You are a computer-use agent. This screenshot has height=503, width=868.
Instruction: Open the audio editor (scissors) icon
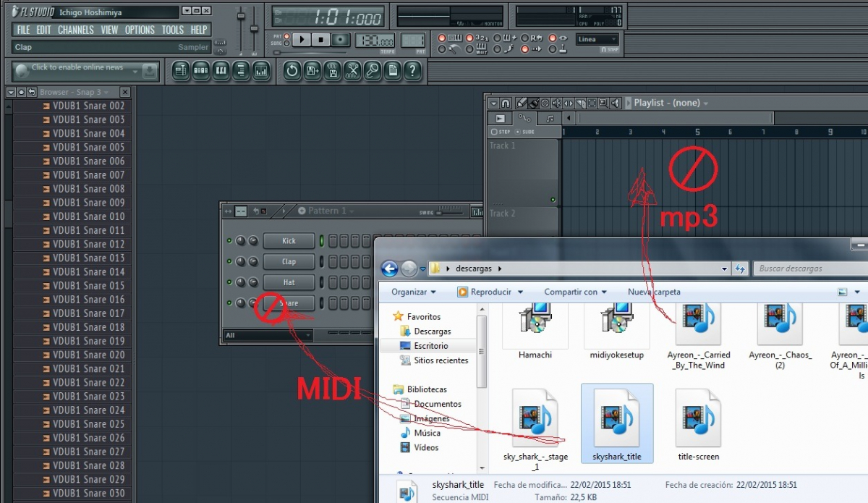coord(352,71)
